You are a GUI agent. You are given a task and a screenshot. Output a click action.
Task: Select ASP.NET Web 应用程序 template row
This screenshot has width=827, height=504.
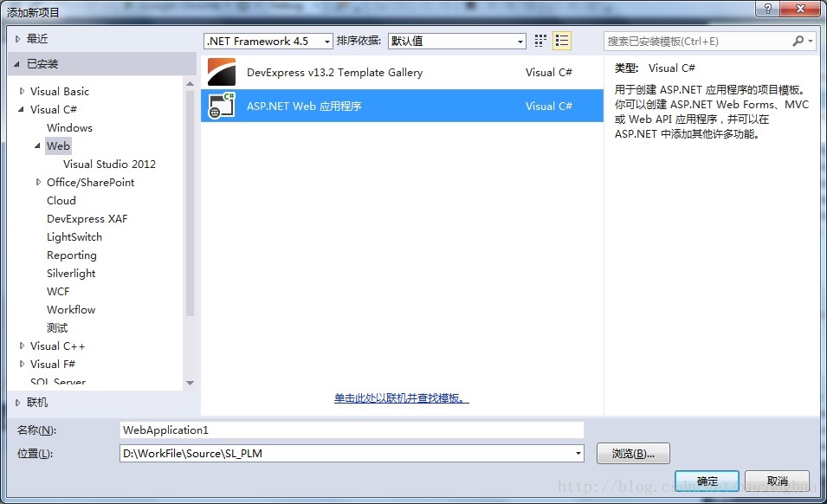pos(402,106)
